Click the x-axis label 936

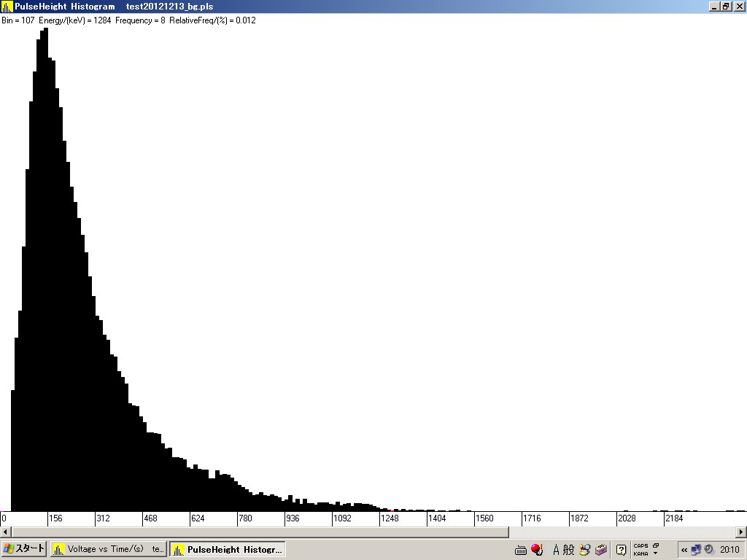[x=293, y=518]
